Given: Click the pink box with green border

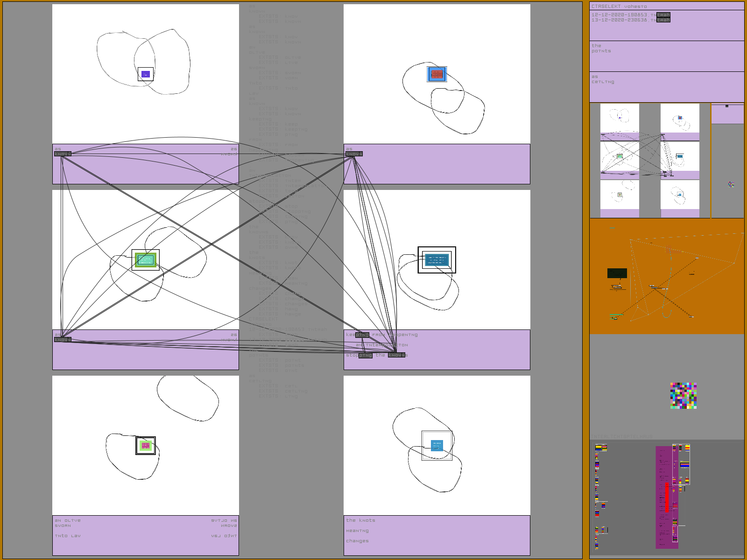Looking at the screenshot, I should click(x=146, y=446).
